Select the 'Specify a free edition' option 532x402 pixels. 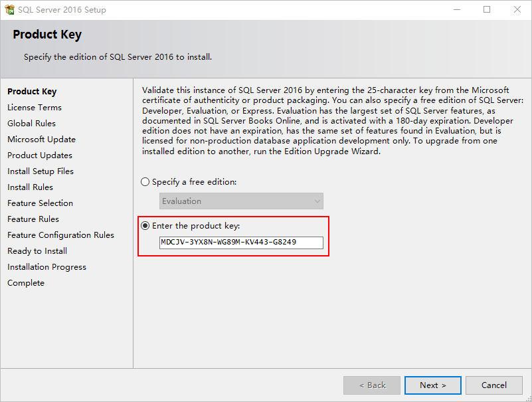tap(145, 181)
